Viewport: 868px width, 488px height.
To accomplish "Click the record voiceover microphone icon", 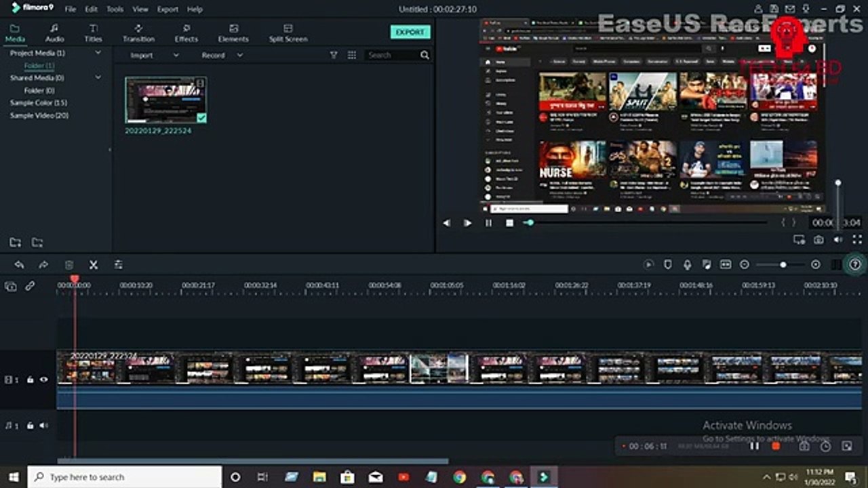I will coord(687,264).
